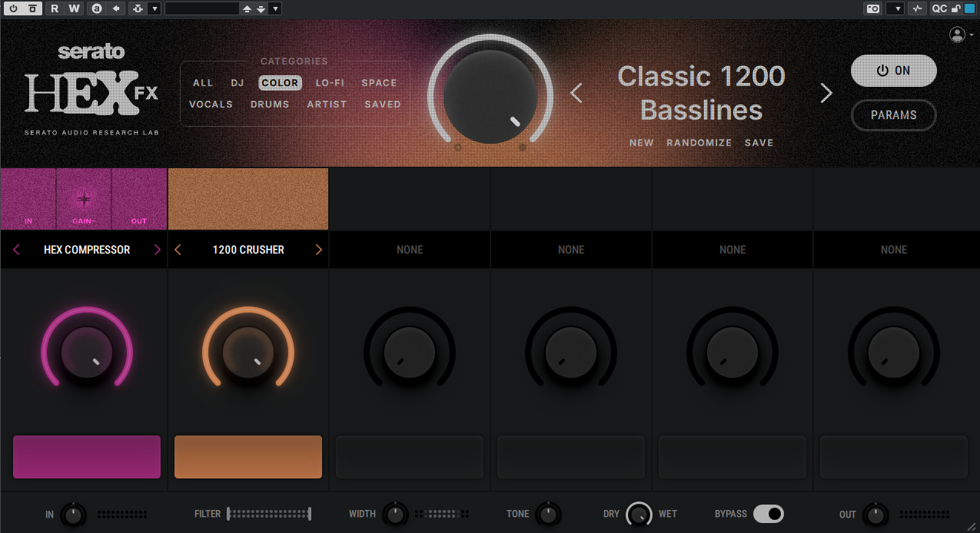
Task: Toggle the ON power button
Action: pos(893,71)
